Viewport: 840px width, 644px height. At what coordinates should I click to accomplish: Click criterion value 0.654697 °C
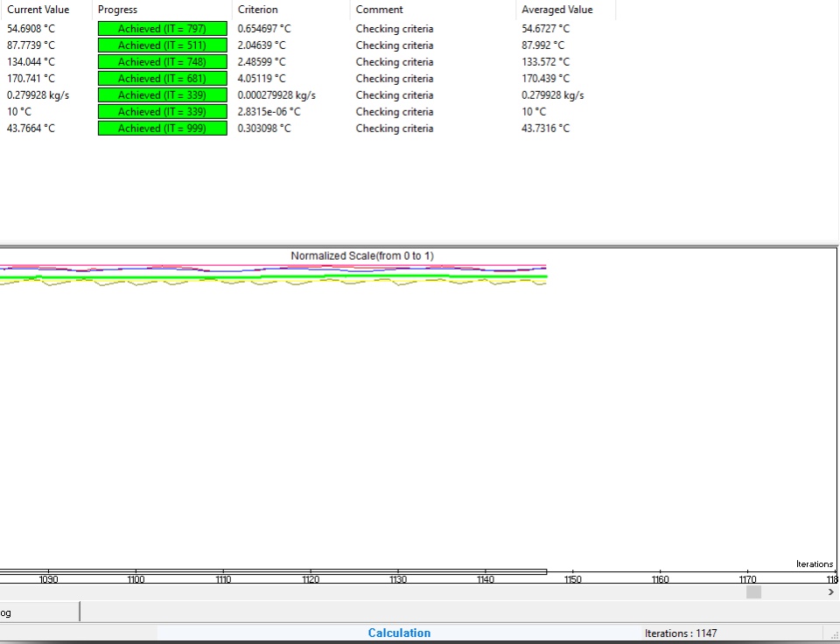coord(264,28)
